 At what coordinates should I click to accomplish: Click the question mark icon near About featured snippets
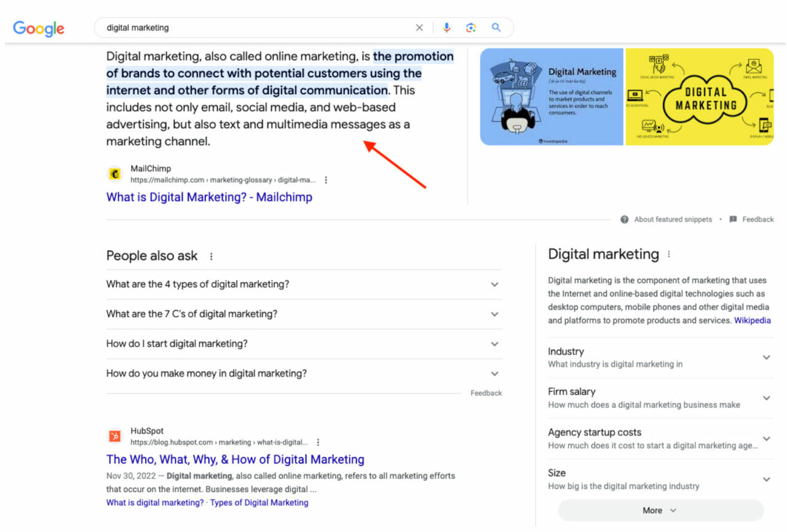[x=624, y=219]
